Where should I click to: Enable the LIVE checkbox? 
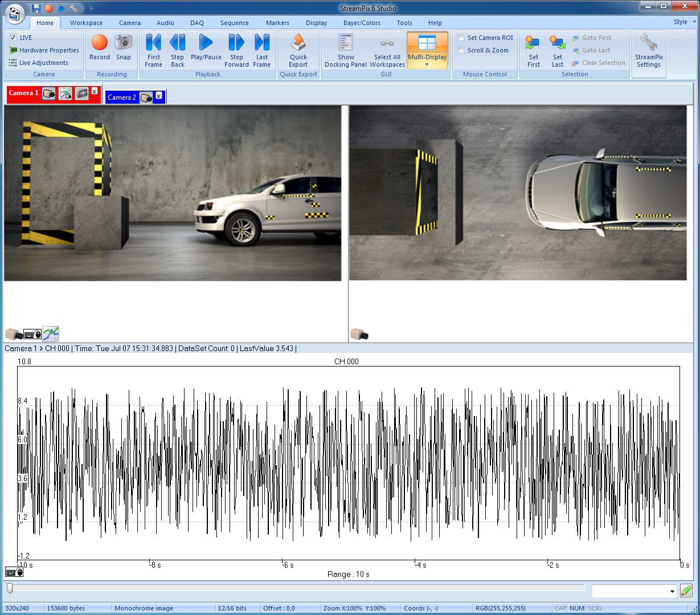tap(13, 37)
